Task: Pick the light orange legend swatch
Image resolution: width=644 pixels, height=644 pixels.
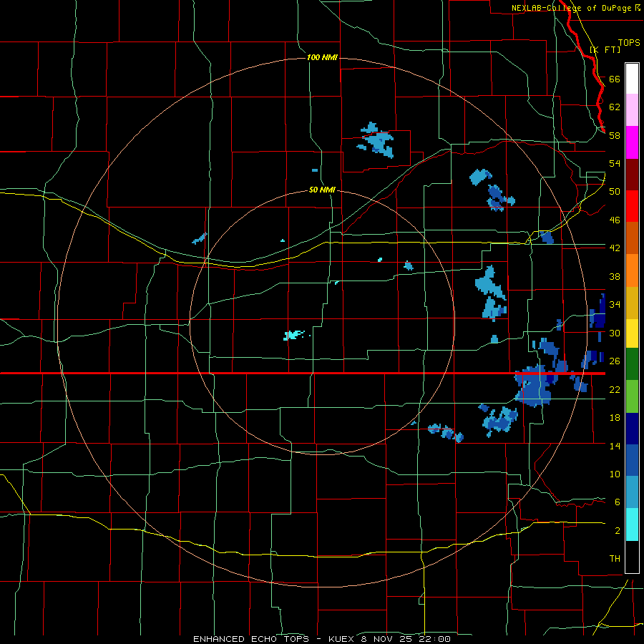Action: point(632,270)
